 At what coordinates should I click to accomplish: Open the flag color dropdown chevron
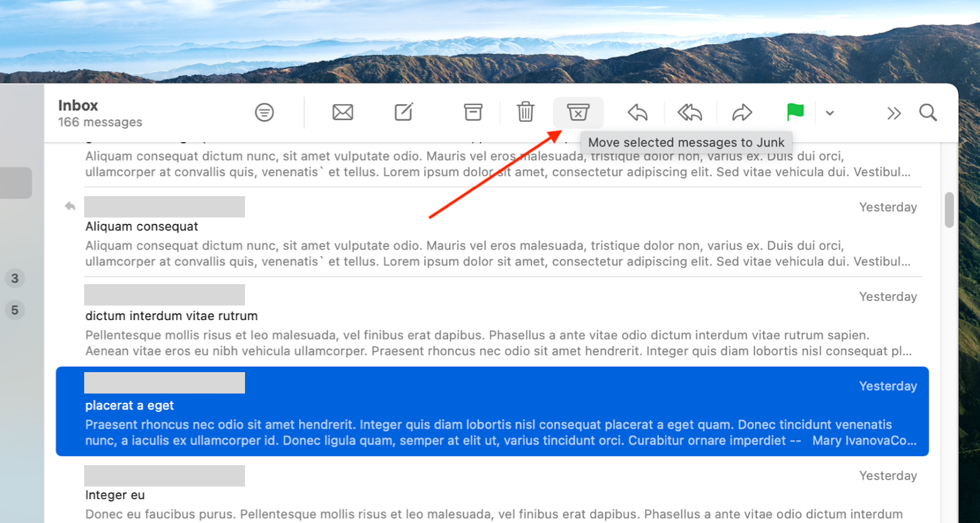(x=829, y=113)
